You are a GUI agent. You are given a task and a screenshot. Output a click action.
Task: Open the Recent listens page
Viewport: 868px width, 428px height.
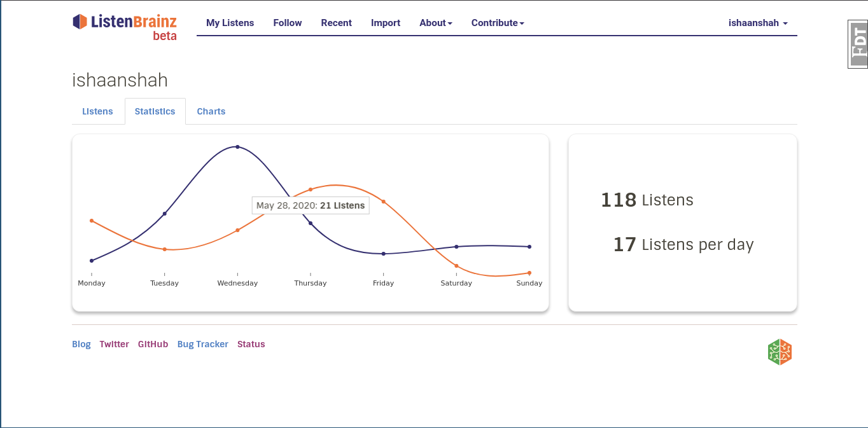[x=336, y=23]
